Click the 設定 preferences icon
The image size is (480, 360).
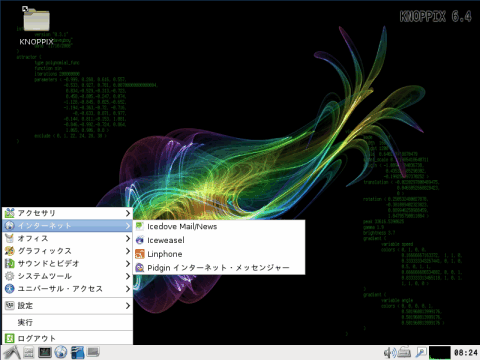(x=10, y=305)
